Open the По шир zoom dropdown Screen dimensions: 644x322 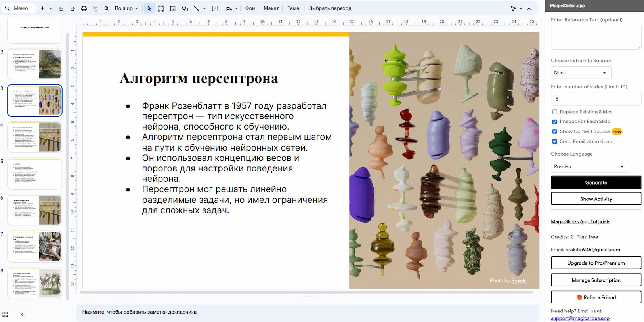126,8
